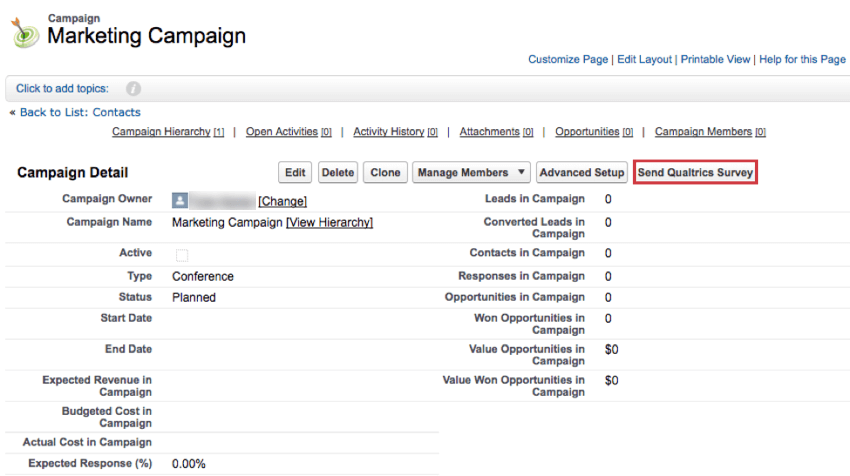Click the Edit button

point(295,173)
